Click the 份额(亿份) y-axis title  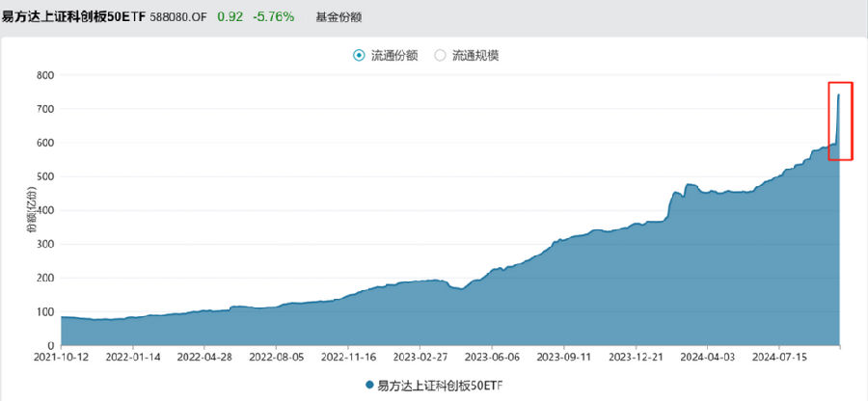(x=32, y=209)
